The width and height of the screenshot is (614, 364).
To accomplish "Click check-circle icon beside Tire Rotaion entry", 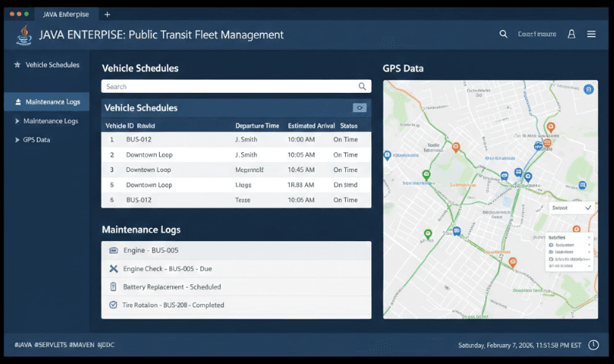I will (113, 305).
